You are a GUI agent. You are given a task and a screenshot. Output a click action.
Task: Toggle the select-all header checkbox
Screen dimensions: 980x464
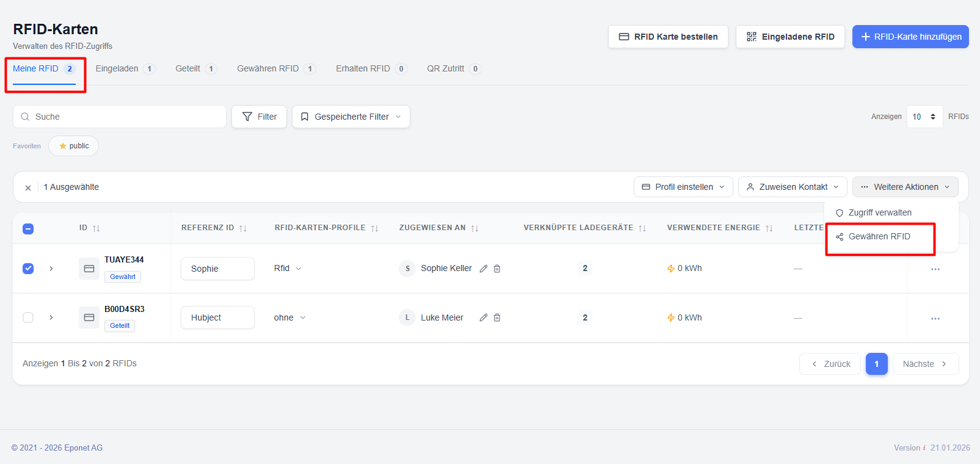click(x=28, y=229)
